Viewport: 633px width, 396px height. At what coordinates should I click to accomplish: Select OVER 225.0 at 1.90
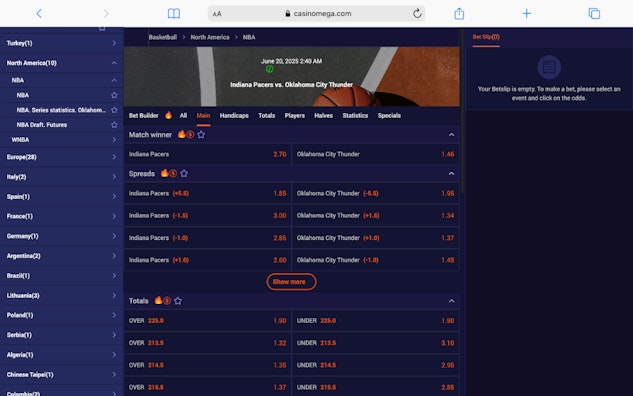(208, 321)
